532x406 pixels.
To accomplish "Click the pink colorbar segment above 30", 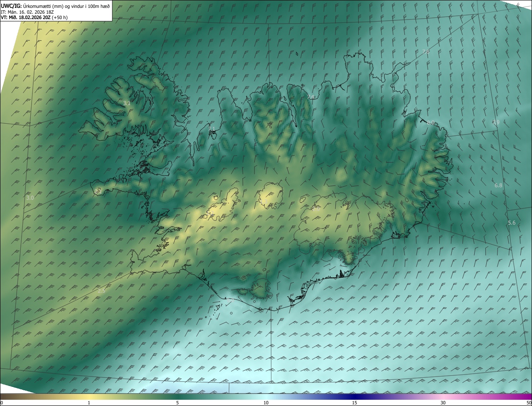I will pyautogui.click(x=443, y=396).
